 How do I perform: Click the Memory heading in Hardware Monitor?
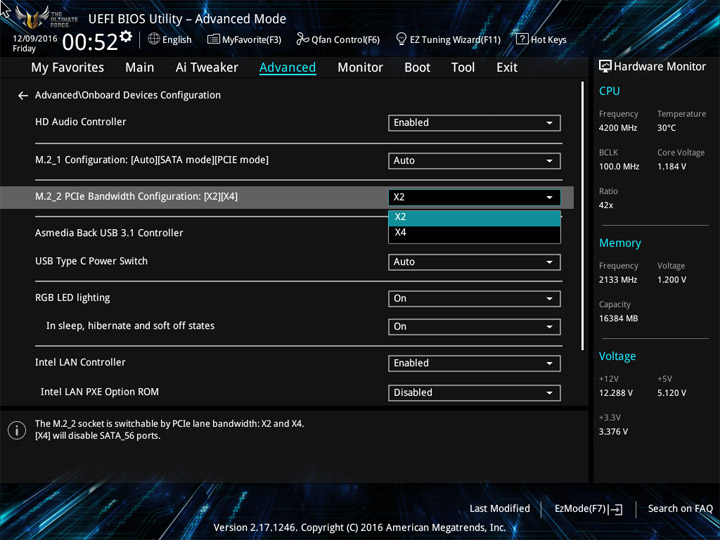coord(620,243)
